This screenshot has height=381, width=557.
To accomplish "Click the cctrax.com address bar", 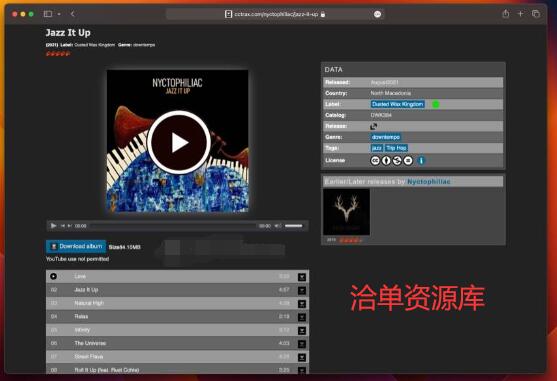I will tap(275, 14).
